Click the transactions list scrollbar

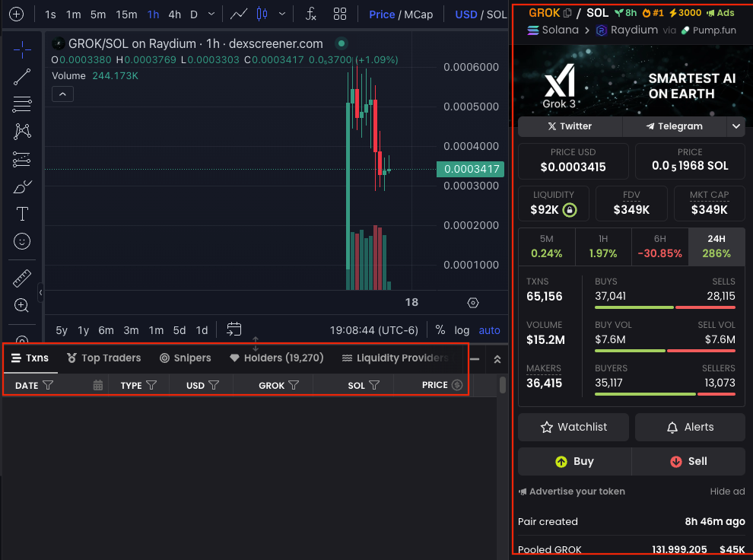click(502, 385)
